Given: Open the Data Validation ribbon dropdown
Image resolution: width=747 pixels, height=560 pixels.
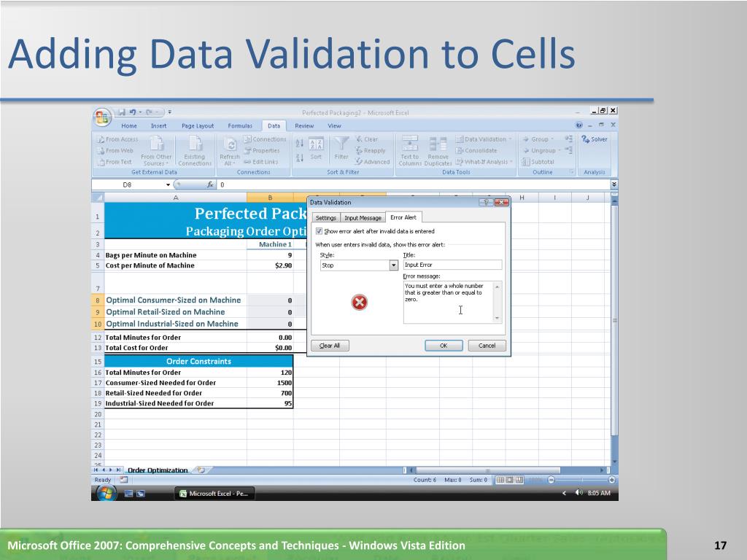Looking at the screenshot, I should coord(510,139).
